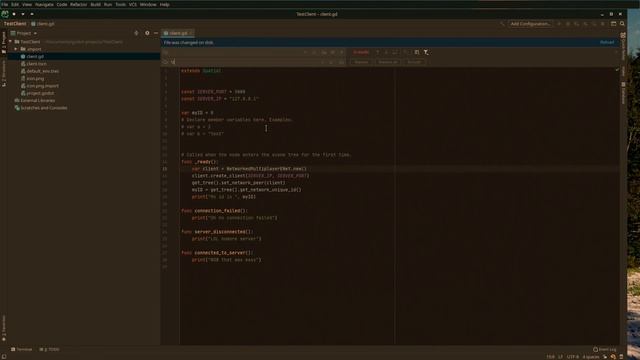Select External Libraries node

click(38, 100)
